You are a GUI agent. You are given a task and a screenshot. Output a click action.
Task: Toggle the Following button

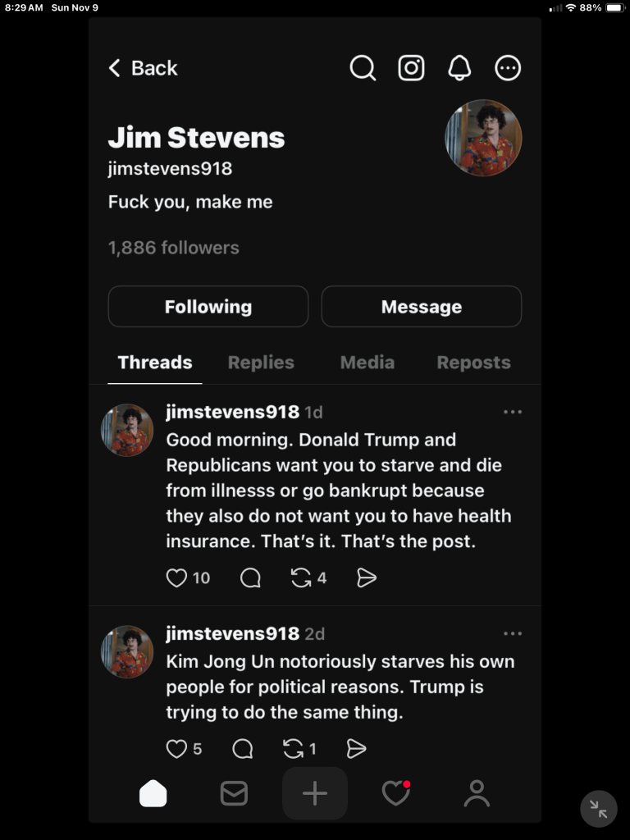point(208,307)
